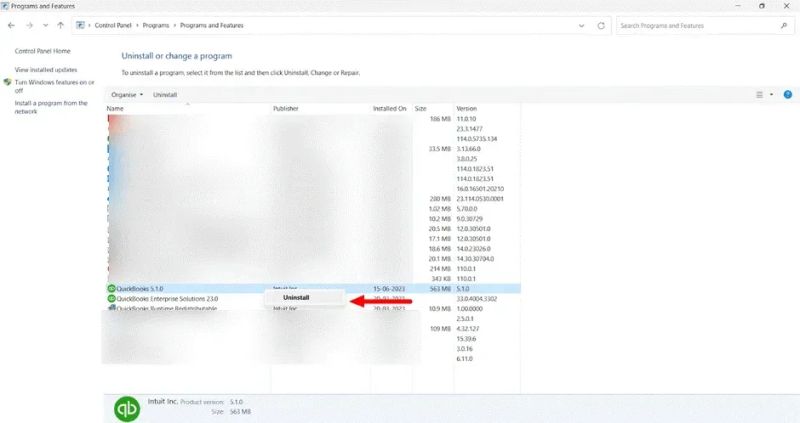Click version 4.32.127 cell
The height and width of the screenshot is (423, 800).
(468, 329)
